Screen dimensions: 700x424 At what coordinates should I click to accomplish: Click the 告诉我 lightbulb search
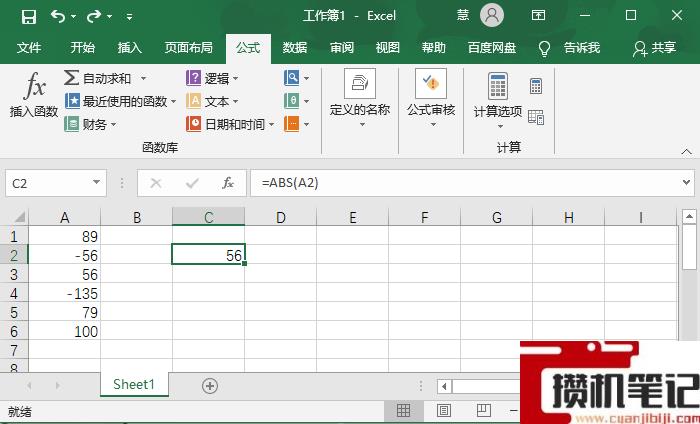click(x=569, y=48)
